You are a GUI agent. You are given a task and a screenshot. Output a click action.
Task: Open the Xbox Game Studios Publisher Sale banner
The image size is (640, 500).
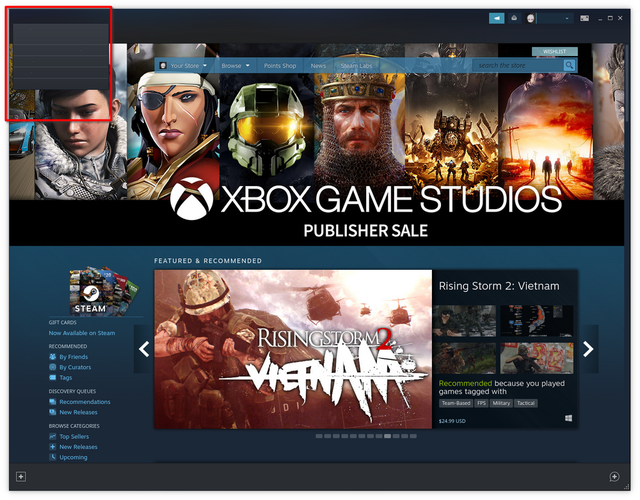(x=317, y=144)
